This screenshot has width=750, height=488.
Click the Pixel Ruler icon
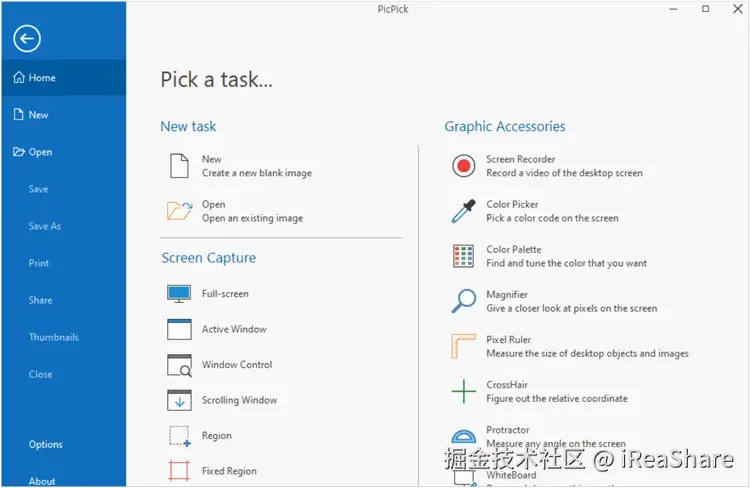463,346
